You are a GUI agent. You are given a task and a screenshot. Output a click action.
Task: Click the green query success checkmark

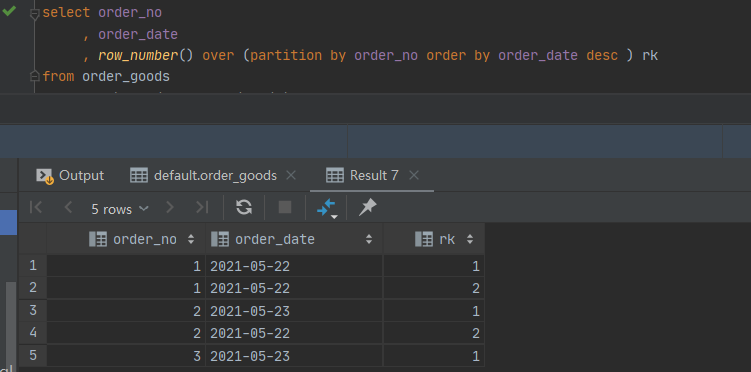click(x=9, y=11)
